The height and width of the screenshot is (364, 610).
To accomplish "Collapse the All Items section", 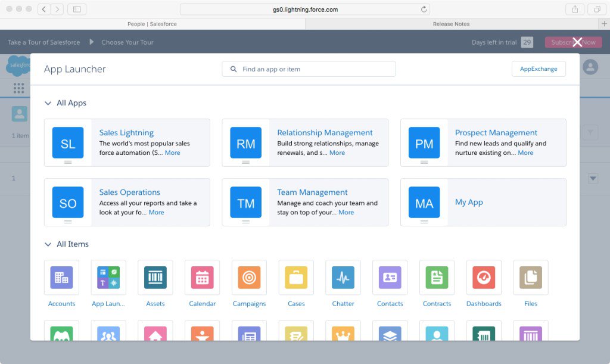I will click(48, 244).
